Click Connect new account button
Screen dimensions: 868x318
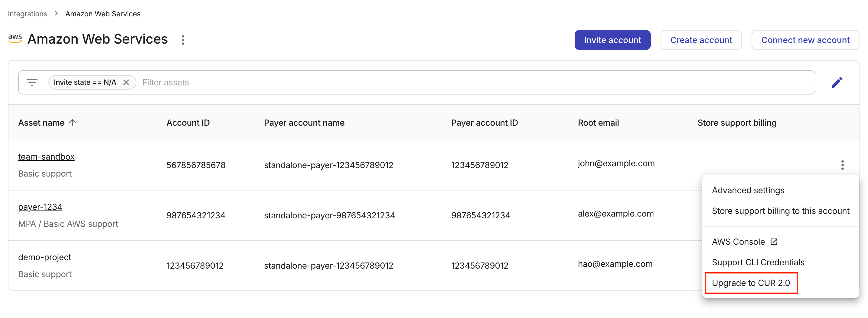(x=805, y=40)
